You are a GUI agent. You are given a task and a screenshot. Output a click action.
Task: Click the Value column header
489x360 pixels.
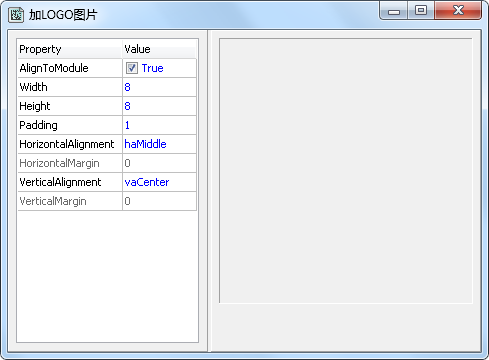[x=160, y=49]
